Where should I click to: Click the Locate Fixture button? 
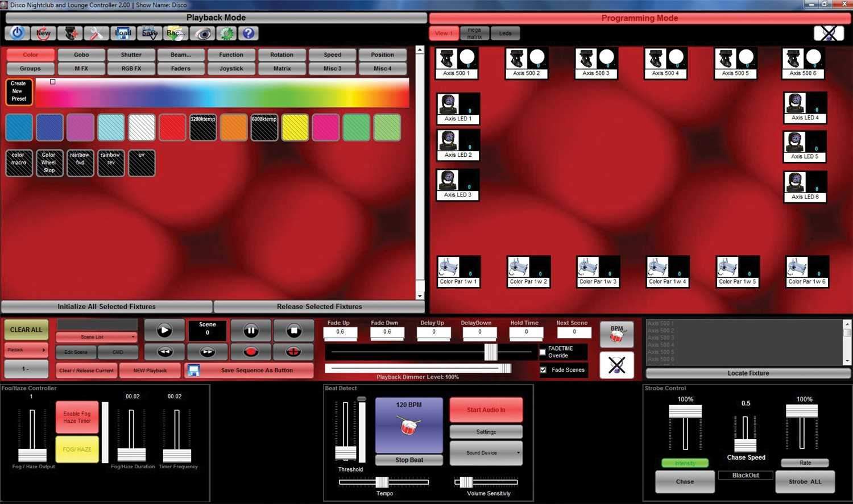(748, 373)
